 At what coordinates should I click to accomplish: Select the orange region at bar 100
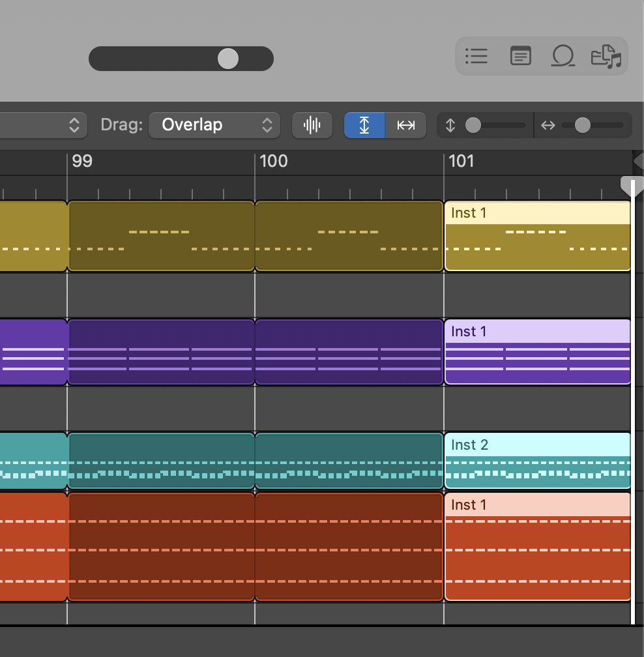[x=349, y=547]
